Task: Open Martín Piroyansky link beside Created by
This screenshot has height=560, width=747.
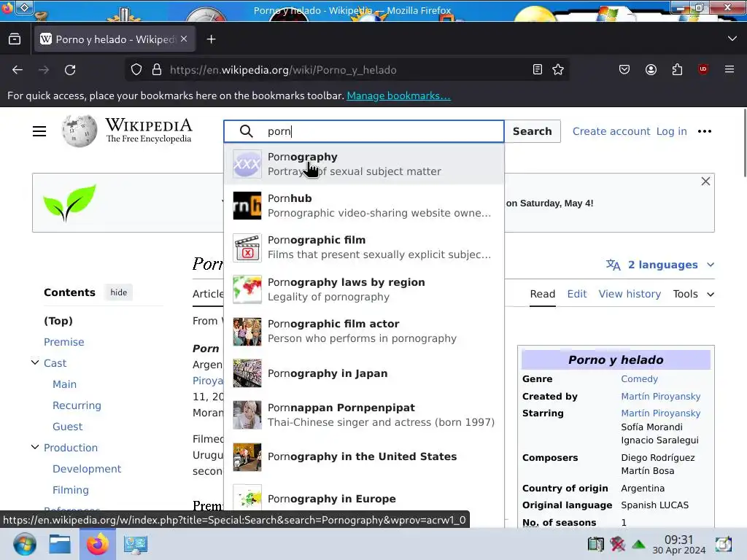Action: point(661,396)
